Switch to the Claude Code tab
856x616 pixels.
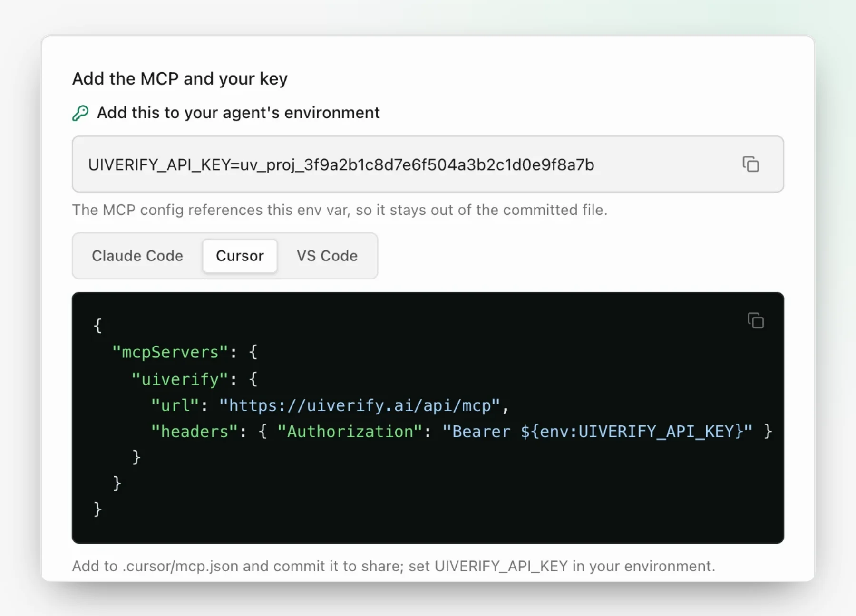click(x=137, y=256)
